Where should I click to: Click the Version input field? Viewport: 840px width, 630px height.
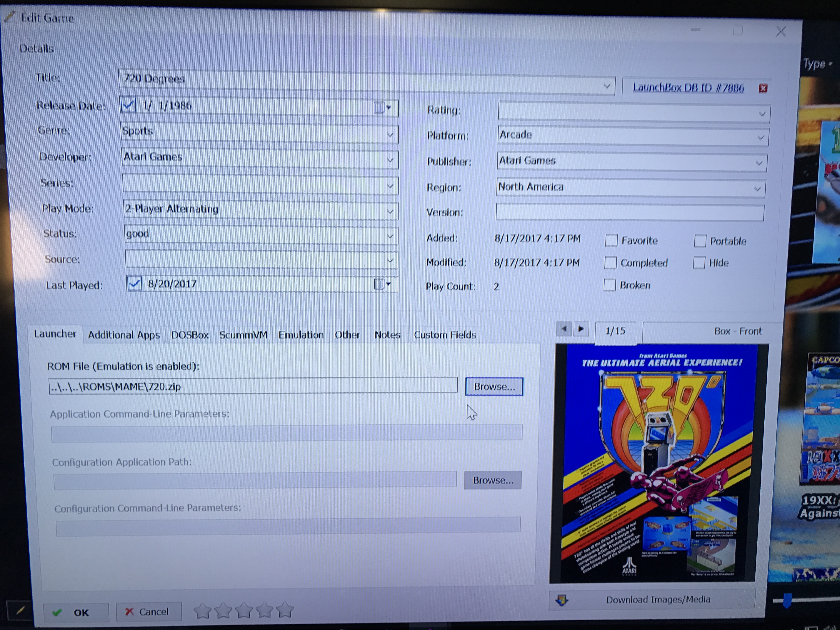point(630,213)
